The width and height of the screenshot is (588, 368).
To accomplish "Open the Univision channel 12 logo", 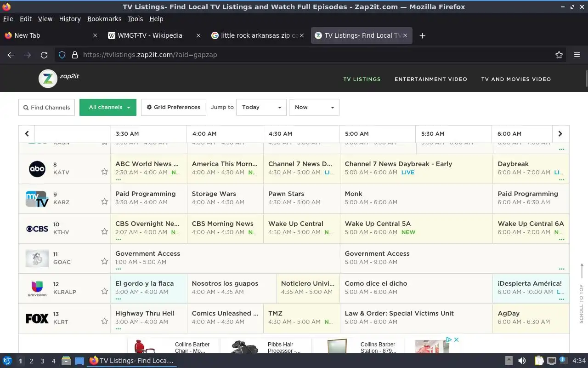I will tap(37, 288).
